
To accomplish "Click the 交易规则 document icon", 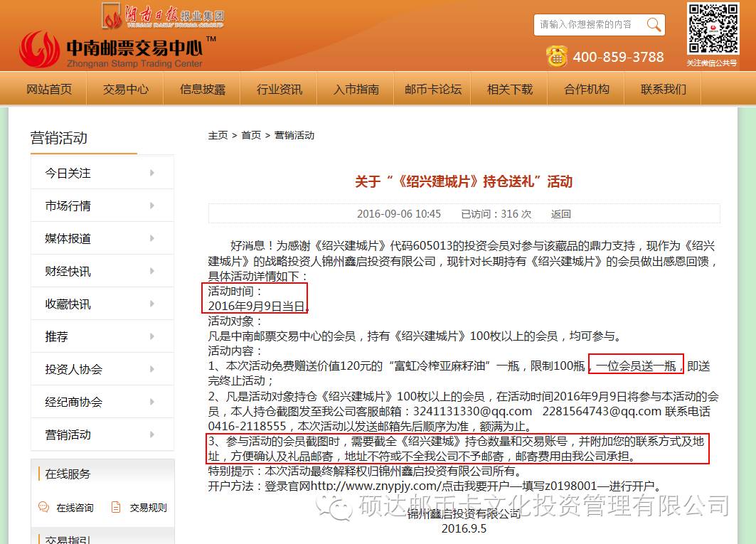I will point(116,507).
